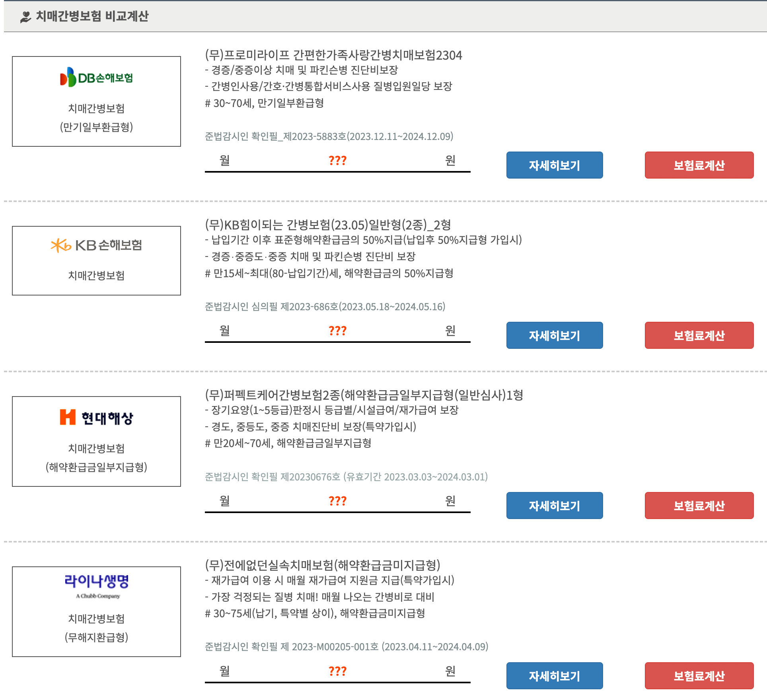Click 준법감시인 확인필 제 2023-M00205-001호 notice

[347, 647]
